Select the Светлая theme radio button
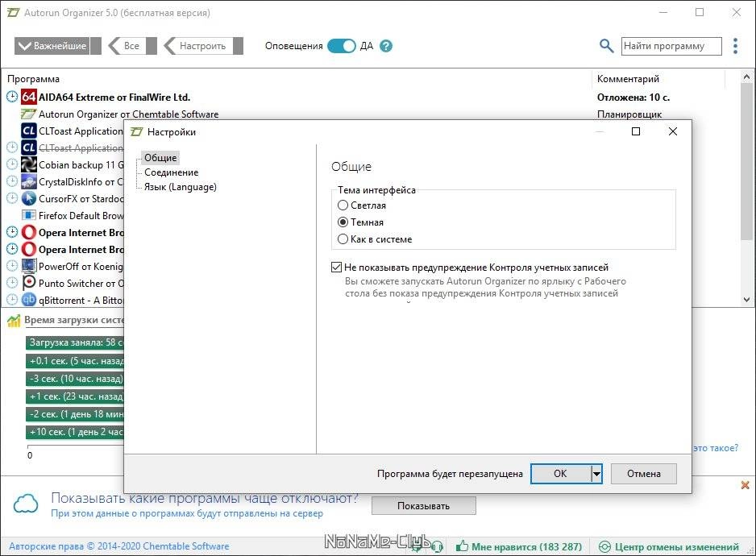Screen dimensions: 756x556 [x=343, y=205]
